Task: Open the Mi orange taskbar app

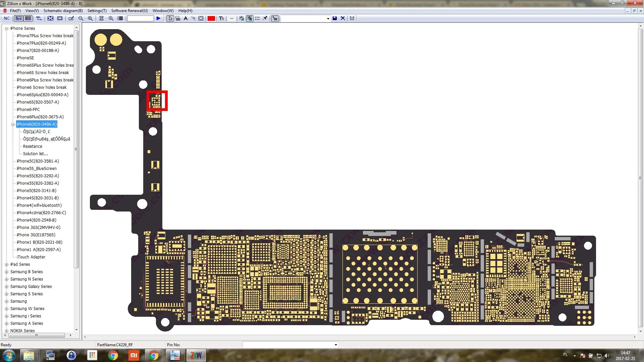Action: [133, 355]
